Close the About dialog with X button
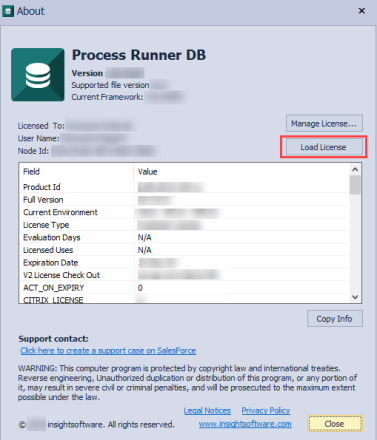The width and height of the screenshot is (377, 440). (362, 11)
